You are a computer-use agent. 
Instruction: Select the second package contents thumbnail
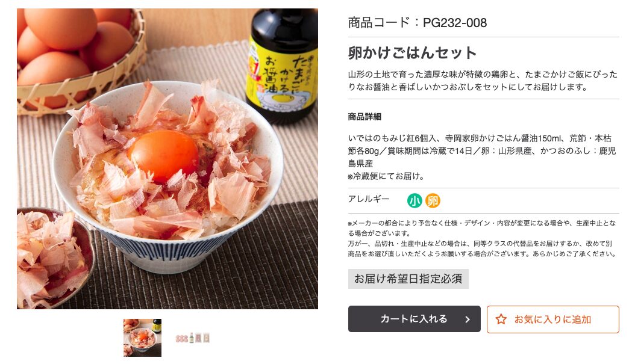(193, 338)
